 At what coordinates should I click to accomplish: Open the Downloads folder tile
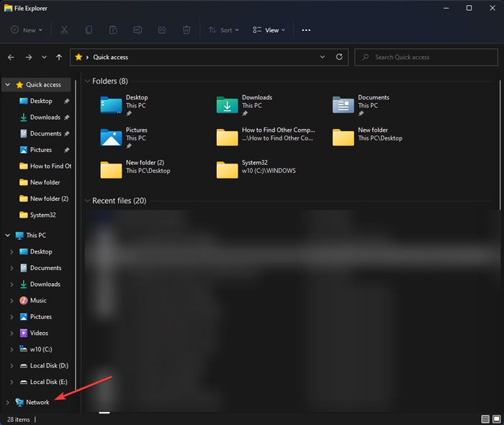(x=244, y=105)
